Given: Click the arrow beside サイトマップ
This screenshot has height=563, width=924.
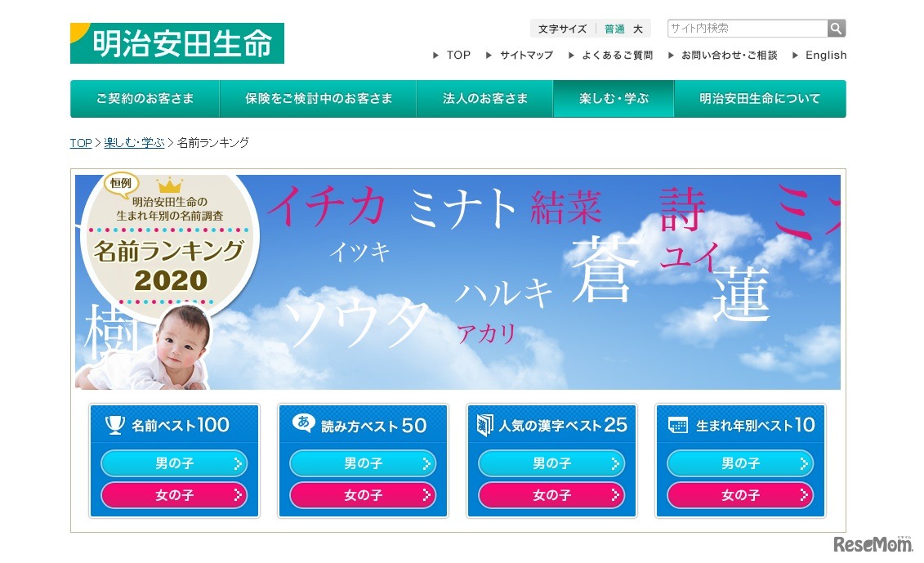Looking at the screenshot, I should pyautogui.click(x=489, y=56).
